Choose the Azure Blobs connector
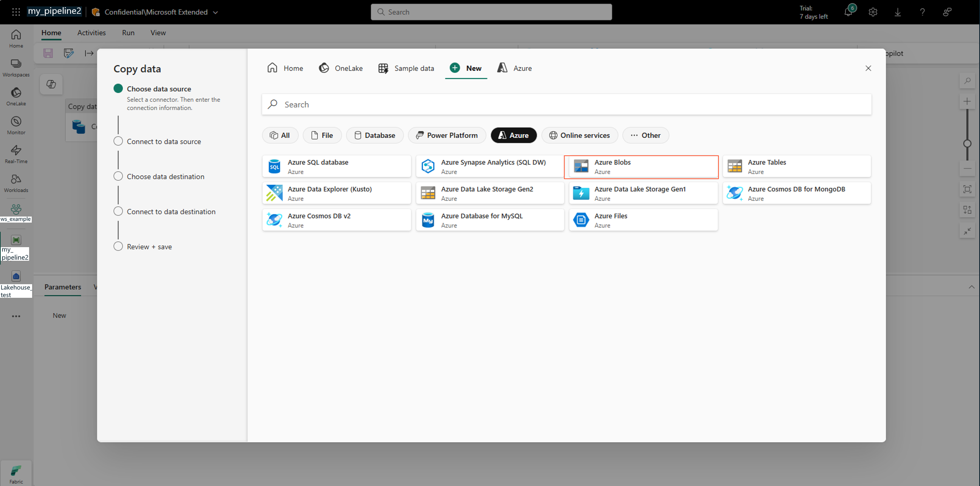 (x=641, y=167)
